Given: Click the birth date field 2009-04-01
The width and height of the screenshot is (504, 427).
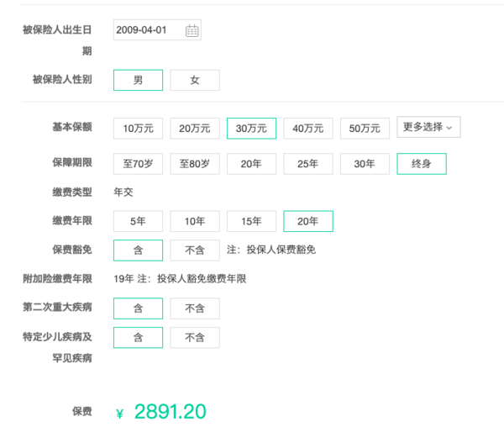Looking at the screenshot, I should pos(157,30).
